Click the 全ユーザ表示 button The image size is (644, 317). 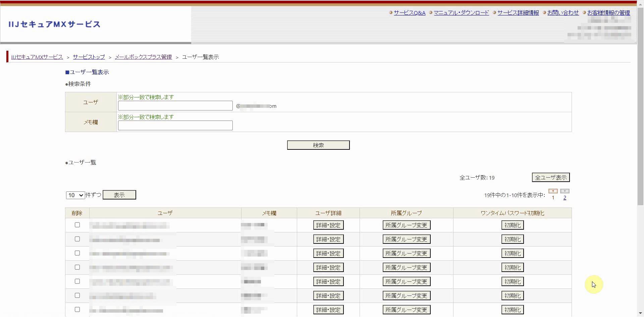[x=551, y=177]
